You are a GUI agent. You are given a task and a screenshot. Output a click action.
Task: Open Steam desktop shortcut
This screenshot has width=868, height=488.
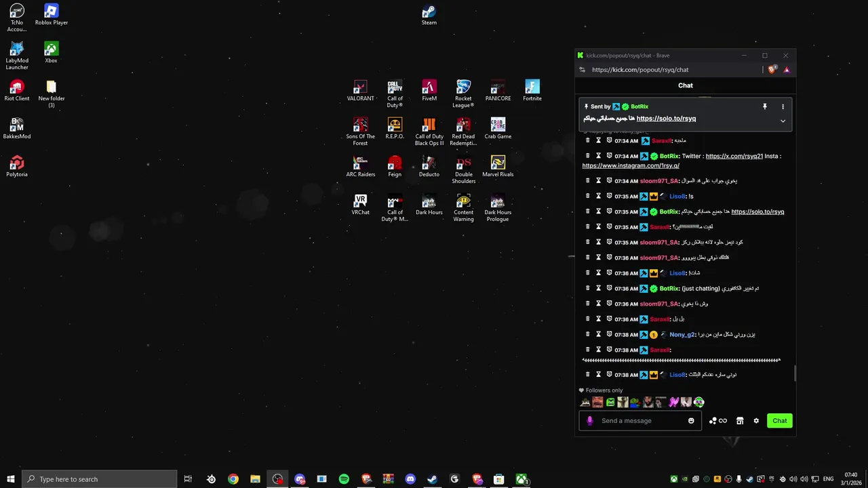pyautogui.click(x=429, y=16)
